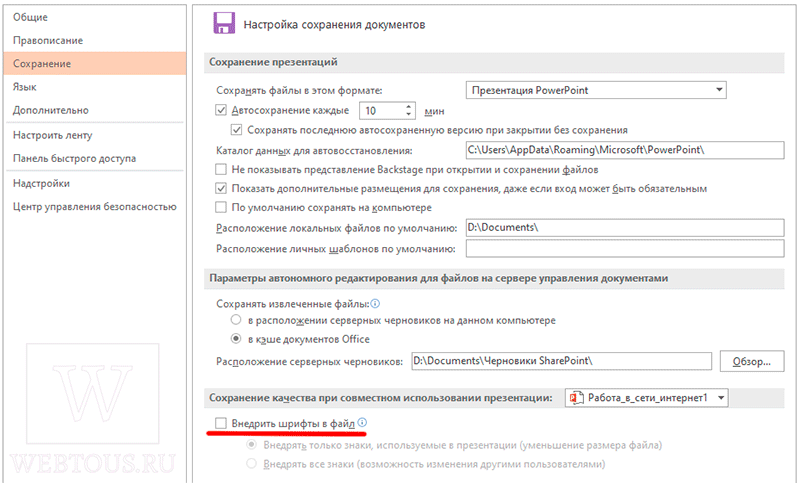Toggle 'Автосохранение каждые' checkbox
800x483 pixels.
[x=221, y=110]
